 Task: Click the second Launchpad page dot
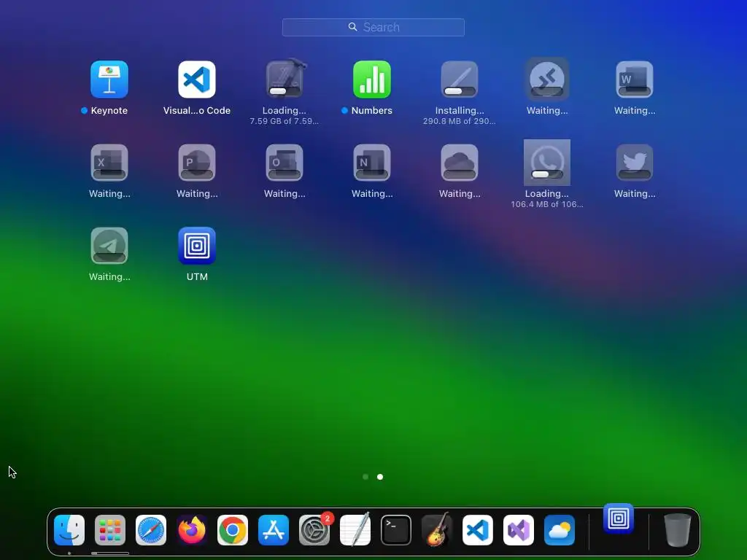380,477
